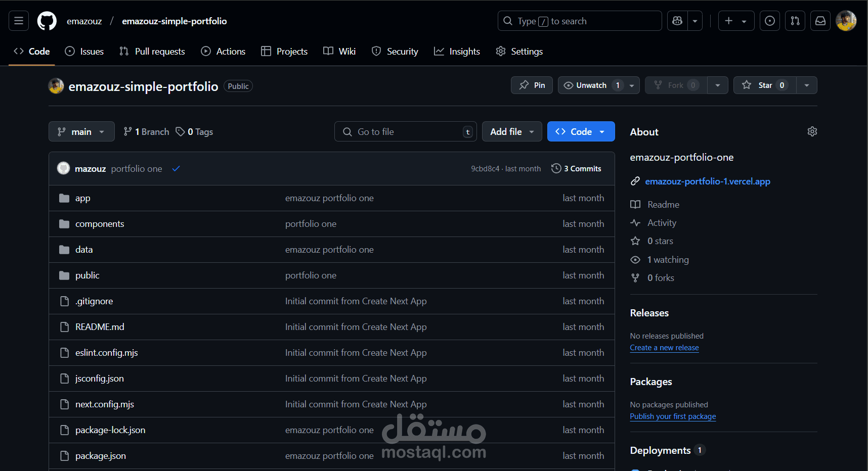Click the public folder icon
This screenshot has width=868, height=471.
64,275
